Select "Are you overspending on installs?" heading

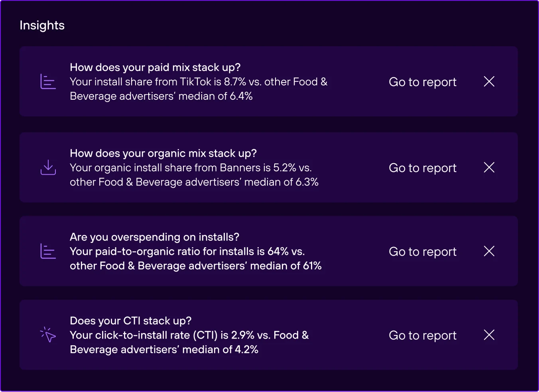154,237
